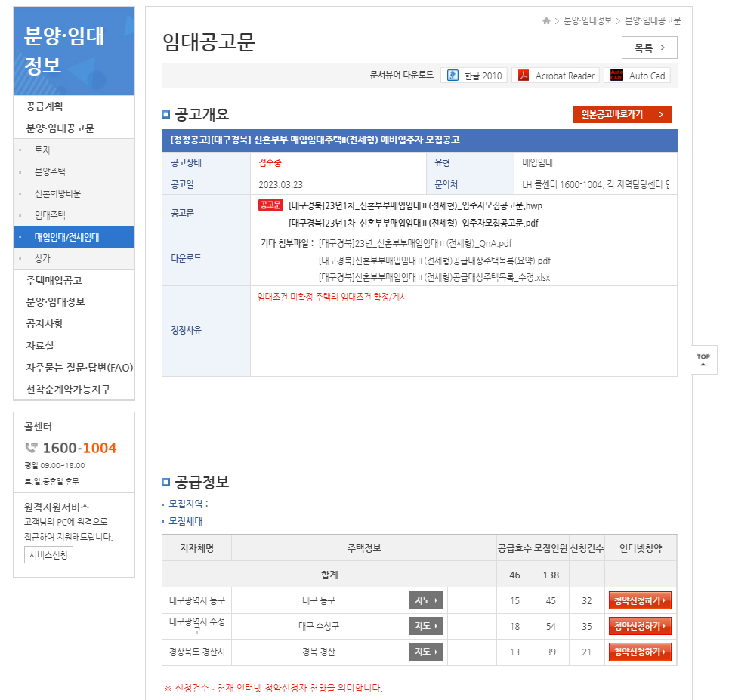
Task: Download the 한글 2010 document viewer
Action: pyautogui.click(x=474, y=75)
